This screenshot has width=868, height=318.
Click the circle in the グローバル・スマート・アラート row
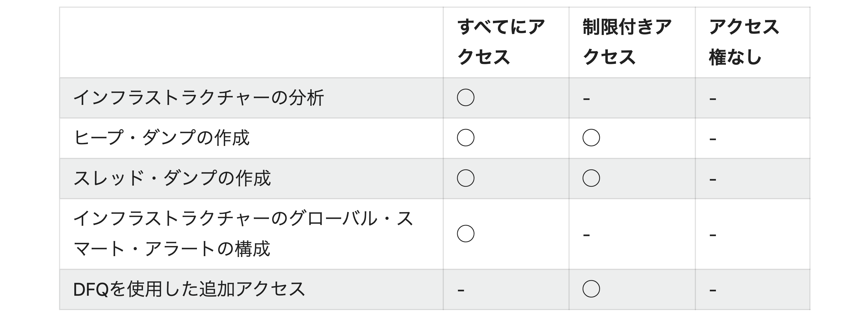coord(465,234)
